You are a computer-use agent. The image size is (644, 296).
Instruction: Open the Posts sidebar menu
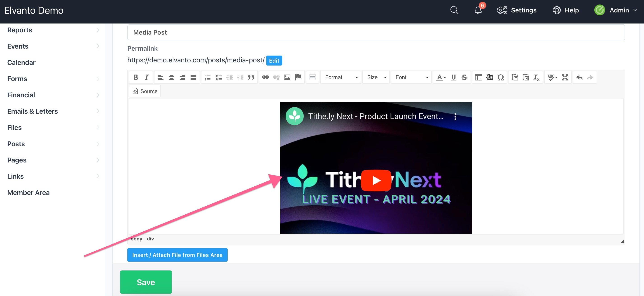16,144
